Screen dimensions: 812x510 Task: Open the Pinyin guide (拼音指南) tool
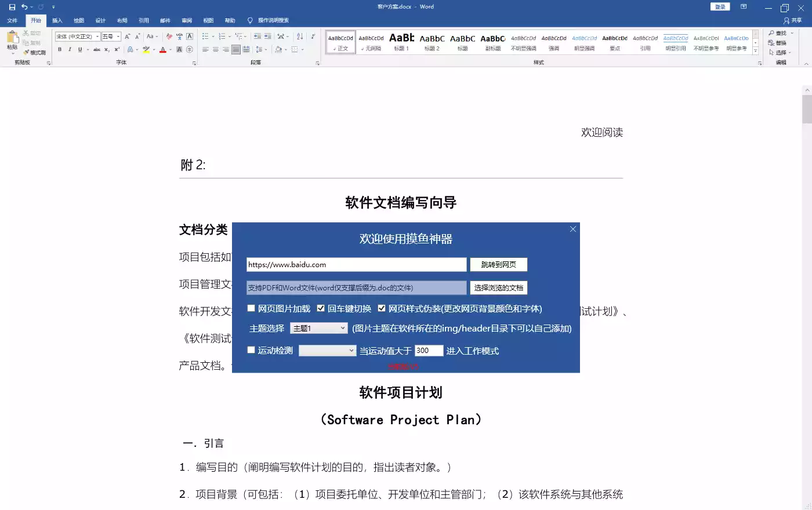(x=180, y=35)
